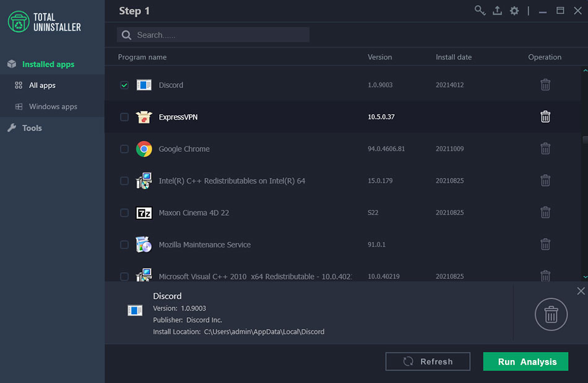Click trash icon for Maxon Cinema 4D 22
This screenshot has width=588, height=383.
(545, 213)
